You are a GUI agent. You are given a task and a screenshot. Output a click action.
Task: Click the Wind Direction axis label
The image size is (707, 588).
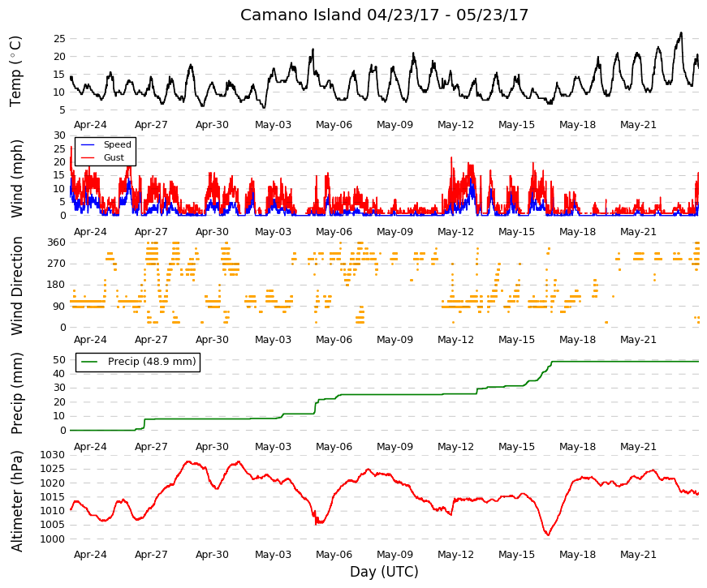click(x=16, y=285)
